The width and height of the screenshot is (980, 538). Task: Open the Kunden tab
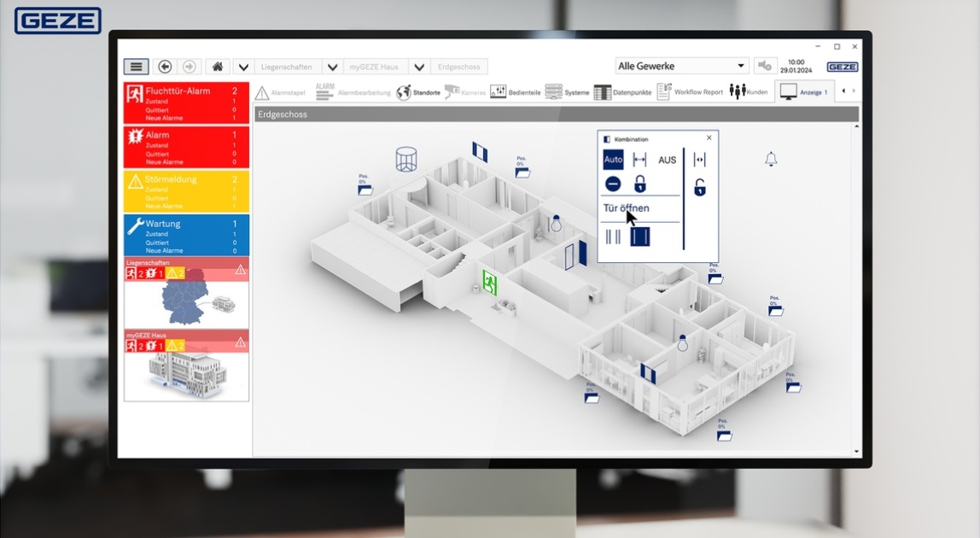[x=749, y=91]
